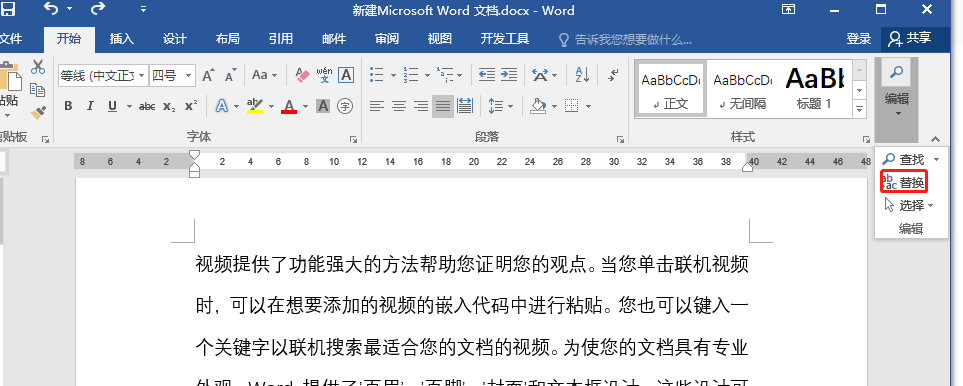Select Align Right paragraph alignment
Screen dimensions: 963x386
point(421,106)
